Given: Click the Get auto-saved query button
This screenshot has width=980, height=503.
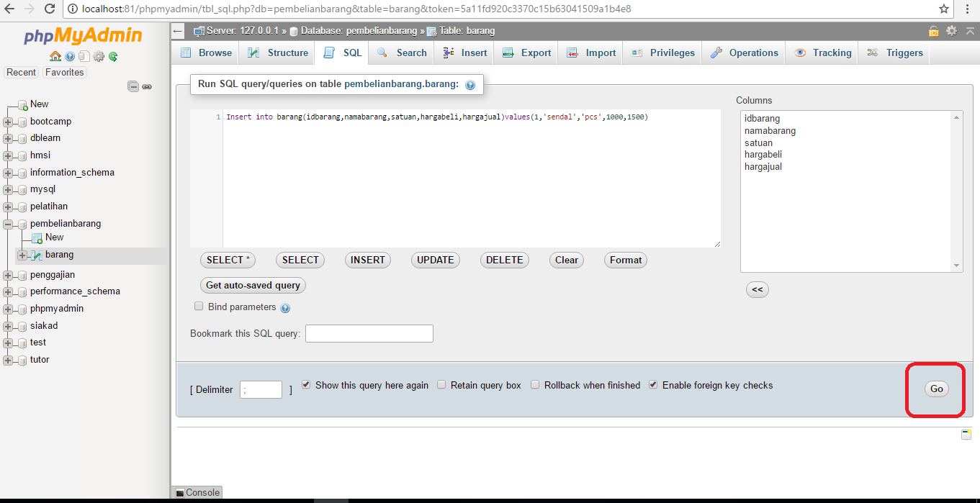Looking at the screenshot, I should 253,285.
